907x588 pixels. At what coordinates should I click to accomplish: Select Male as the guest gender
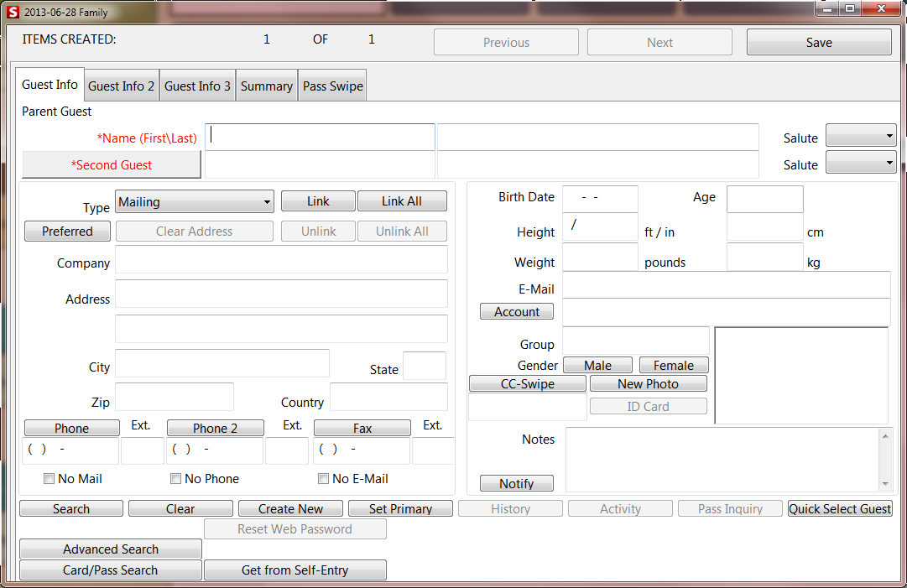[597, 365]
